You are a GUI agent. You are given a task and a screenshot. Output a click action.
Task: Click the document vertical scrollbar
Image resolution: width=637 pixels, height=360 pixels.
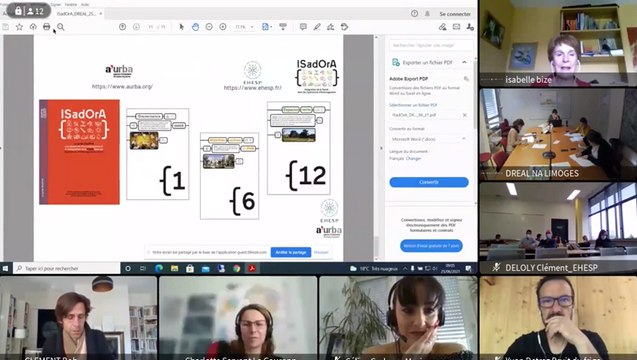(x=376, y=148)
